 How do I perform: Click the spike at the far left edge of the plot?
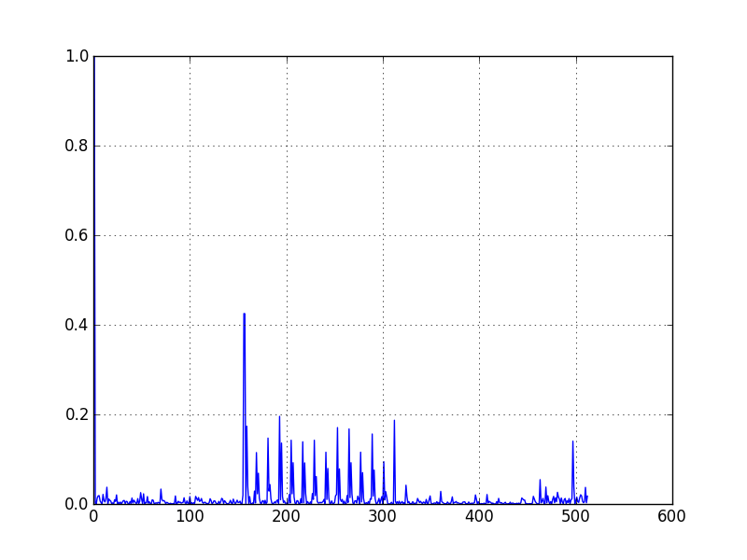coord(93,280)
